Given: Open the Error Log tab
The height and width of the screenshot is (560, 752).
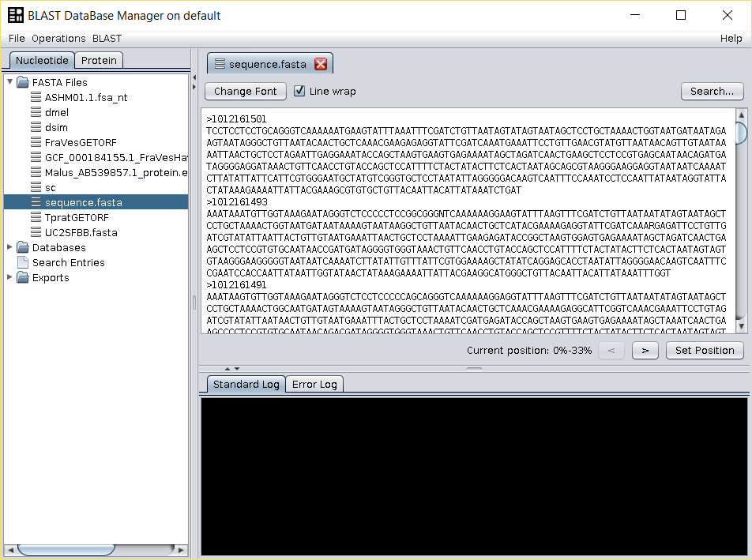Looking at the screenshot, I should click(x=314, y=384).
